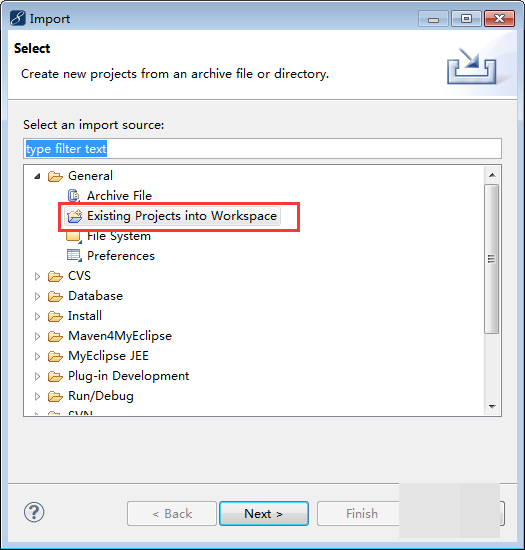525x550 pixels.
Task: Click the Preferences table icon
Action: pyautogui.click(x=74, y=256)
